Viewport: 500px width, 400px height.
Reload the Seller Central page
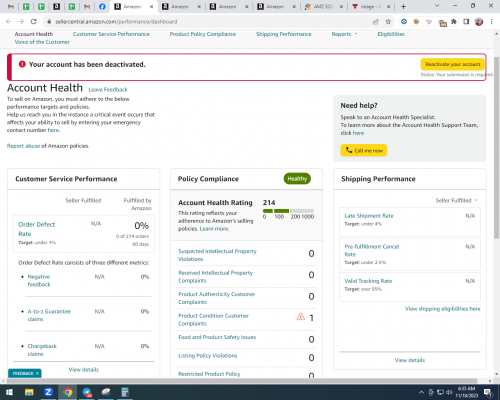coord(34,22)
